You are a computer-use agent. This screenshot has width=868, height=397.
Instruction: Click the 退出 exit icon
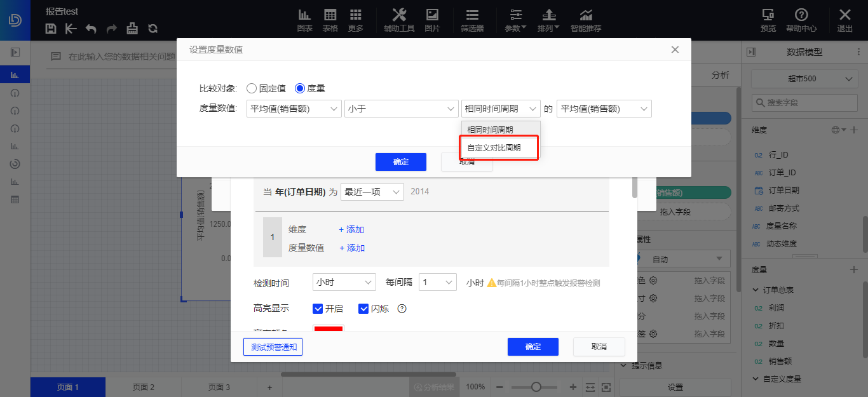point(845,20)
